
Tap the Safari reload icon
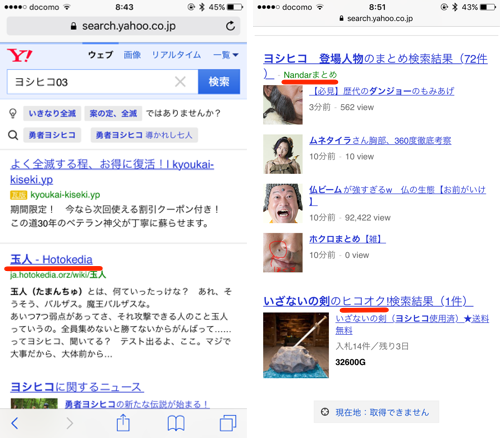[x=230, y=26]
